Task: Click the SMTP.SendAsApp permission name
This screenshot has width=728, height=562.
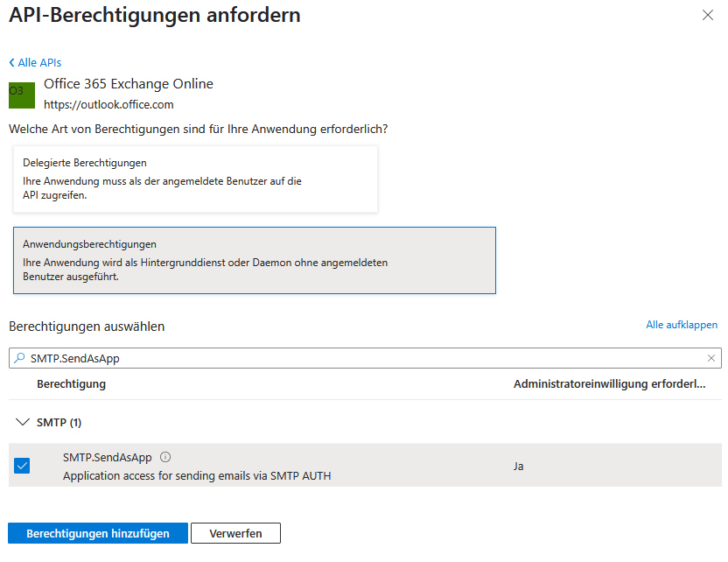Action: click(x=108, y=458)
